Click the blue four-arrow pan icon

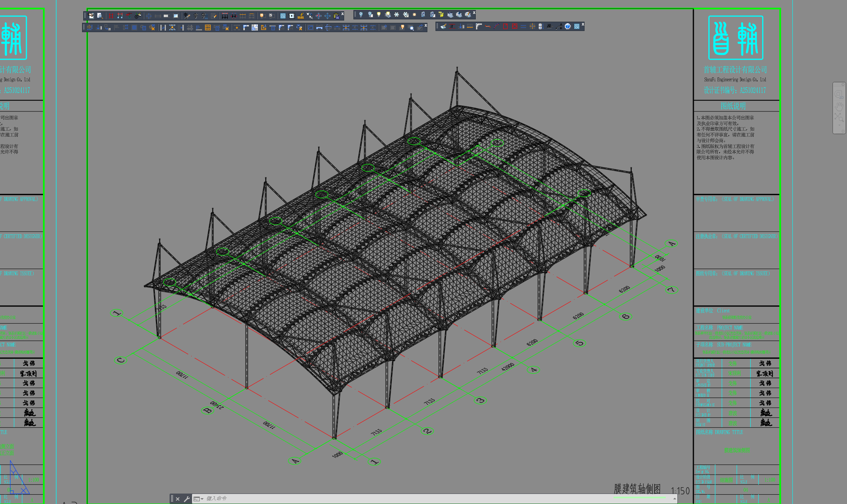(327, 16)
